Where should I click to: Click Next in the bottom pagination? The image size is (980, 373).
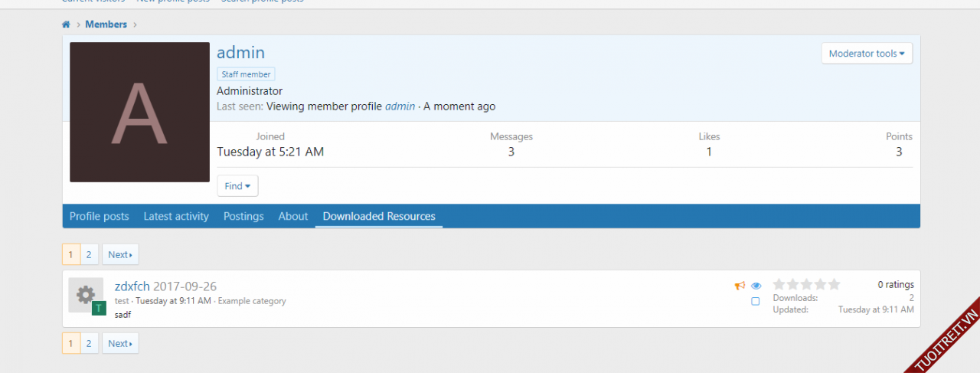coord(120,343)
